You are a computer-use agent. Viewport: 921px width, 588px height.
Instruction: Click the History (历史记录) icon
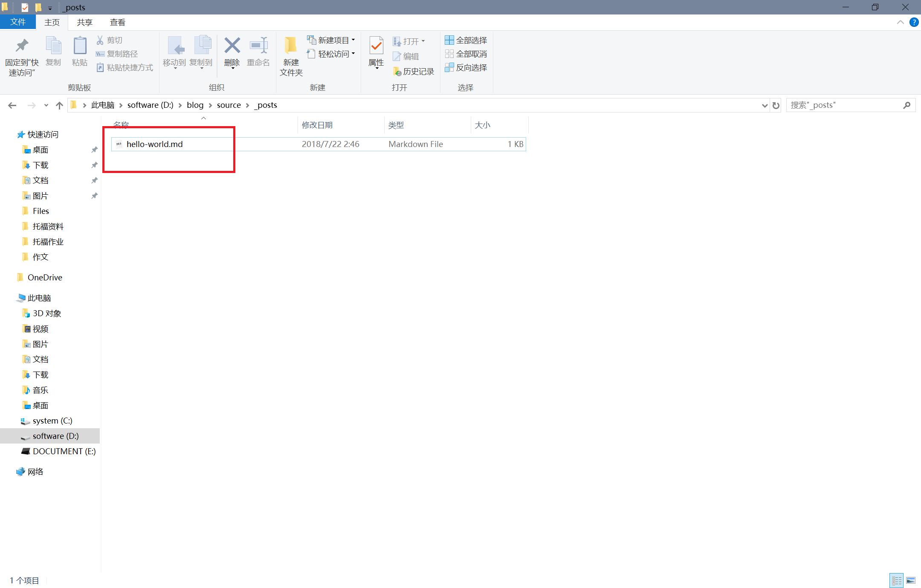(397, 72)
